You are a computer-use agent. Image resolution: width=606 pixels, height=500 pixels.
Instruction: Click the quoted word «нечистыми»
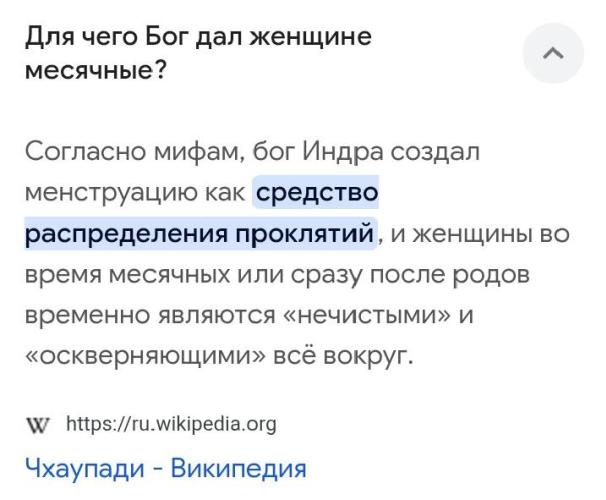[368, 315]
